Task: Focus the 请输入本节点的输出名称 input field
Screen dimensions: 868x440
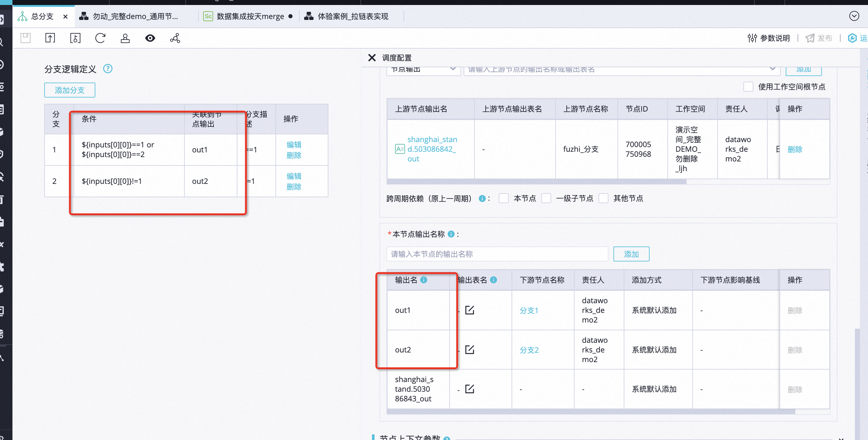Action: coord(497,254)
